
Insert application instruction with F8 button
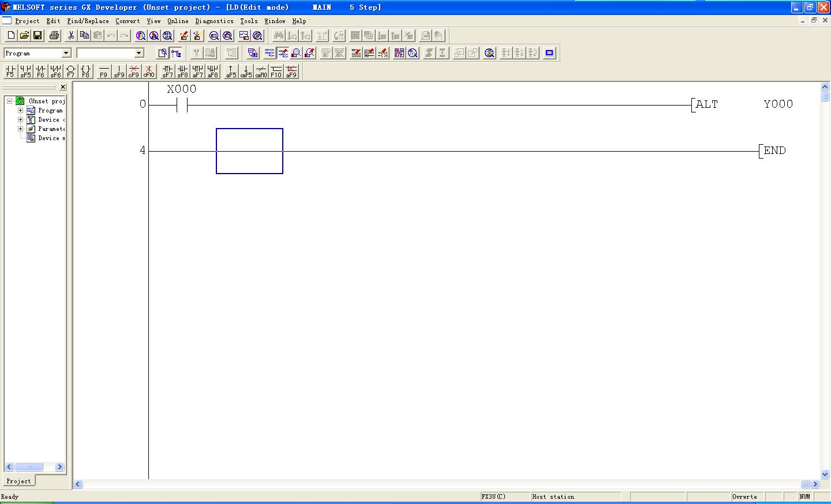(85, 71)
